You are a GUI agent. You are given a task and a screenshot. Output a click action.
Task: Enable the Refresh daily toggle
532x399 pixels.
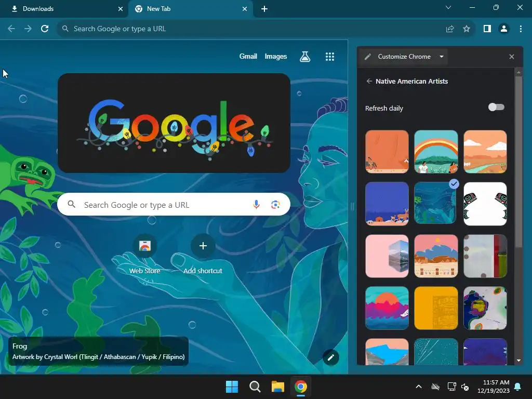pos(496,107)
